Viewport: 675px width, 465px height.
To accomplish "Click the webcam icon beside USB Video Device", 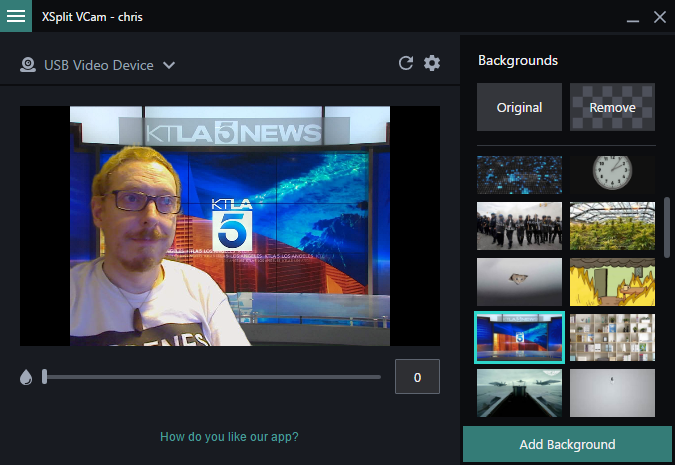I will tap(28, 65).
